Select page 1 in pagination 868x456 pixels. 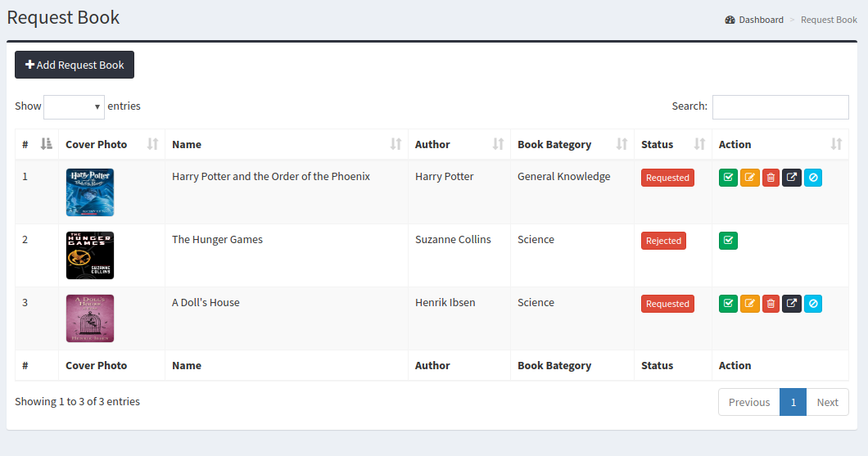pos(793,402)
